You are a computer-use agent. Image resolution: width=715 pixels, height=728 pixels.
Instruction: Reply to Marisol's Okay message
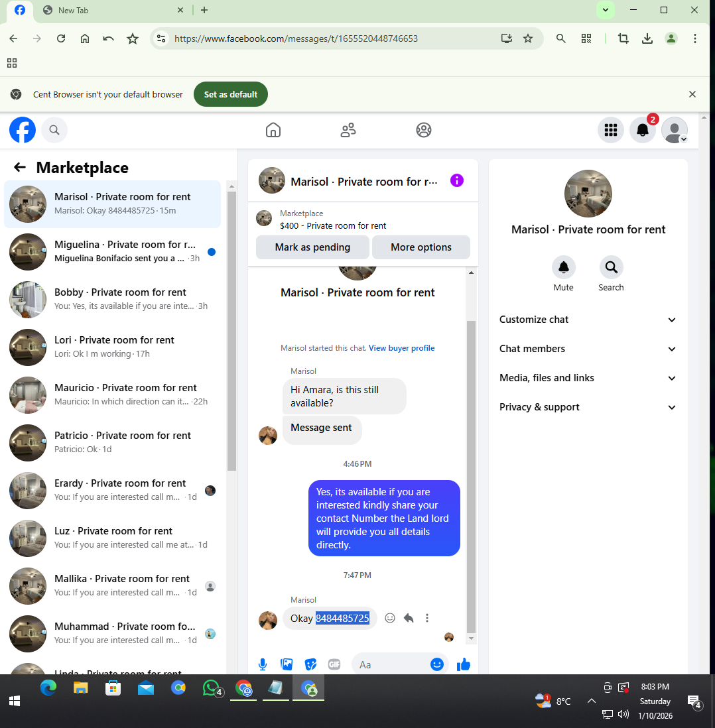pos(409,618)
